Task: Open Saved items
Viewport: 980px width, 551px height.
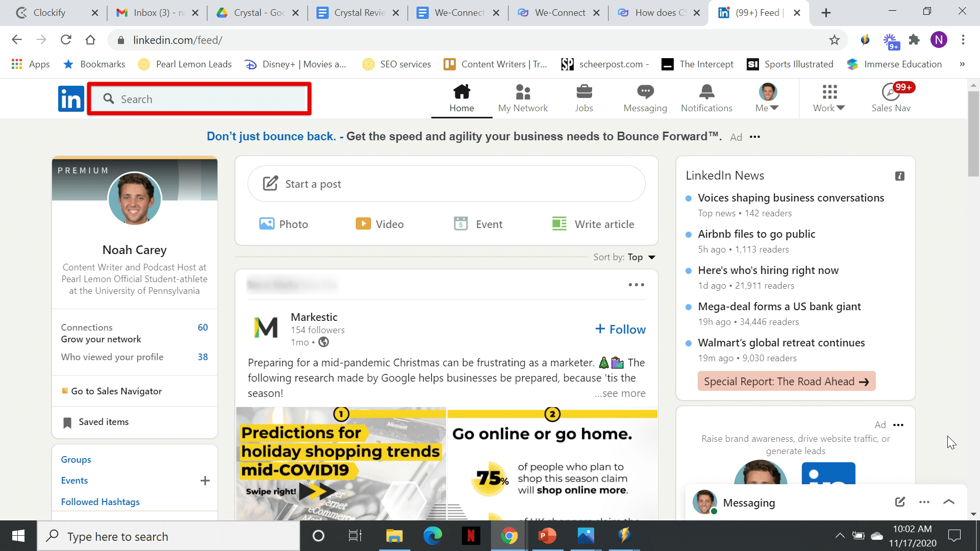Action: click(104, 422)
